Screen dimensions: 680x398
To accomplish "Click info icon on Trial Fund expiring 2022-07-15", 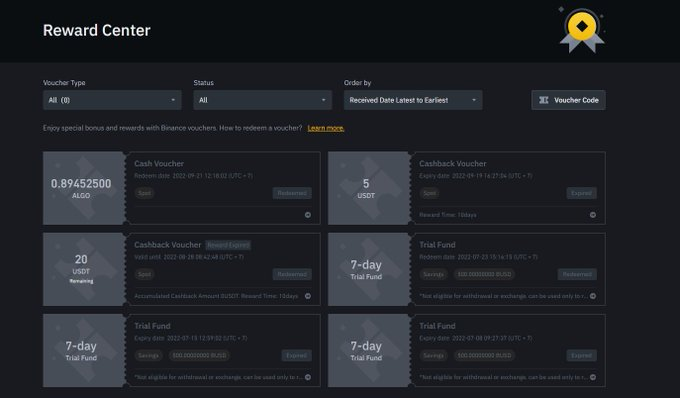I will (x=307, y=377).
